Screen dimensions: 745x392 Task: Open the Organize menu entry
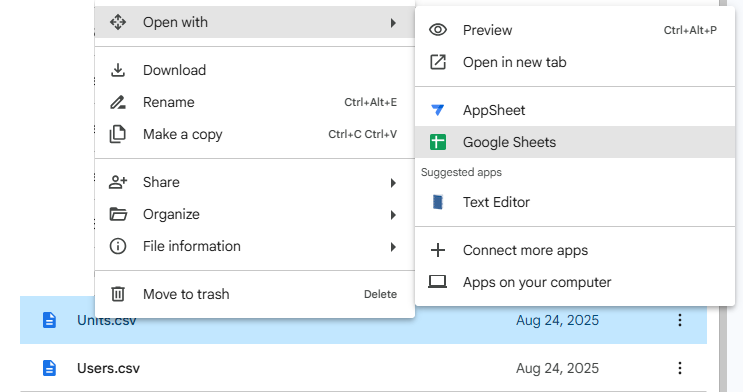coord(255,214)
